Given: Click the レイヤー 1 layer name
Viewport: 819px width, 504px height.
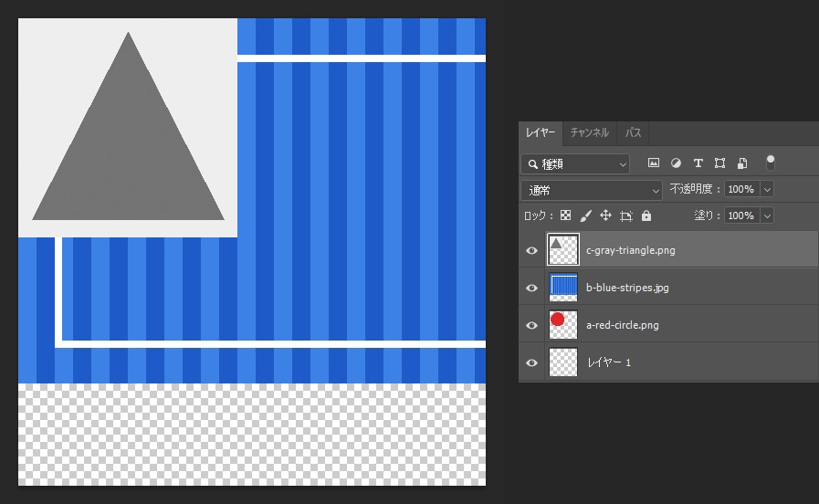Looking at the screenshot, I should click(609, 362).
